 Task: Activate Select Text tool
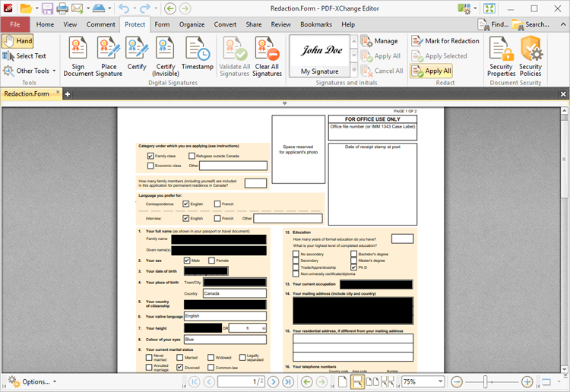point(24,56)
